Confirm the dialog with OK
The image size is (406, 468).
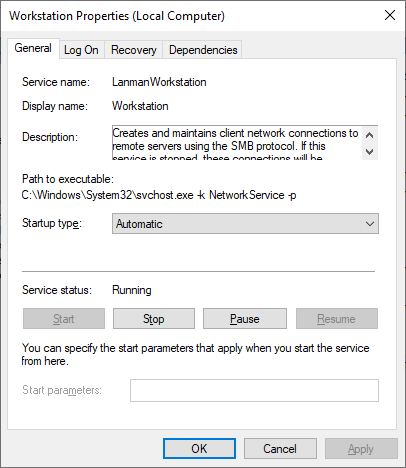[x=199, y=449]
